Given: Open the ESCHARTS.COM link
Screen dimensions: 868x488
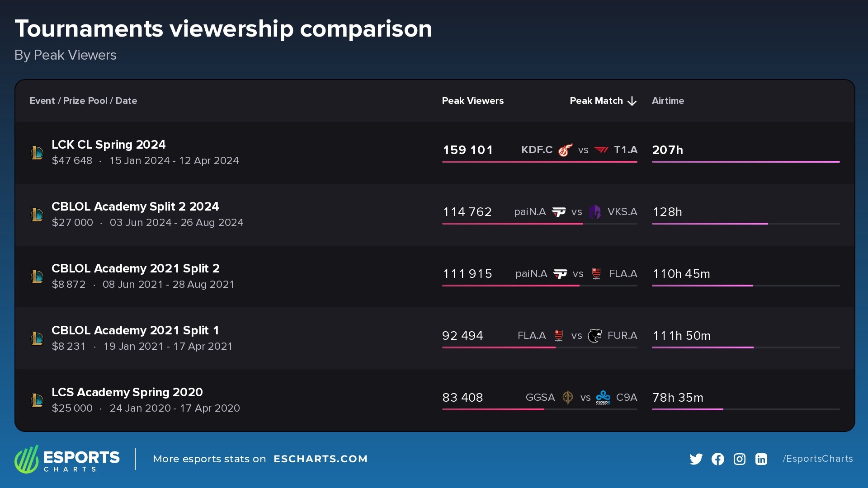Looking at the screenshot, I should click(321, 459).
